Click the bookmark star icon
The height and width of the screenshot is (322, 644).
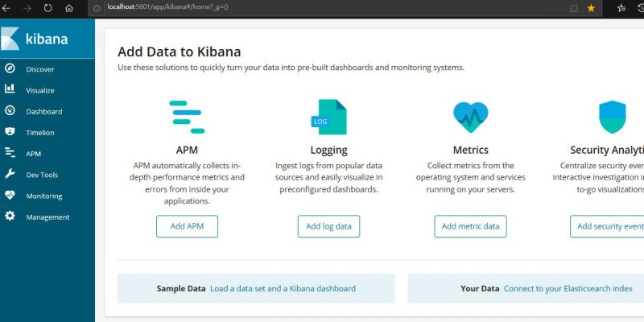(591, 7)
